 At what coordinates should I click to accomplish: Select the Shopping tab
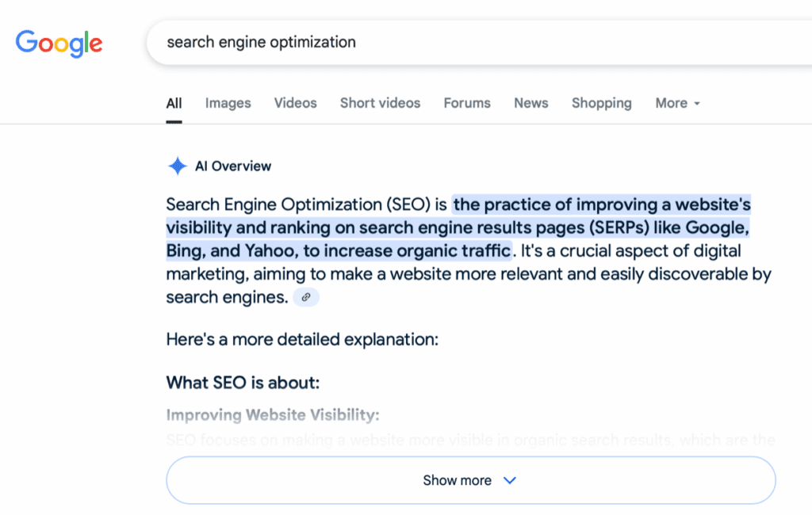[601, 103]
